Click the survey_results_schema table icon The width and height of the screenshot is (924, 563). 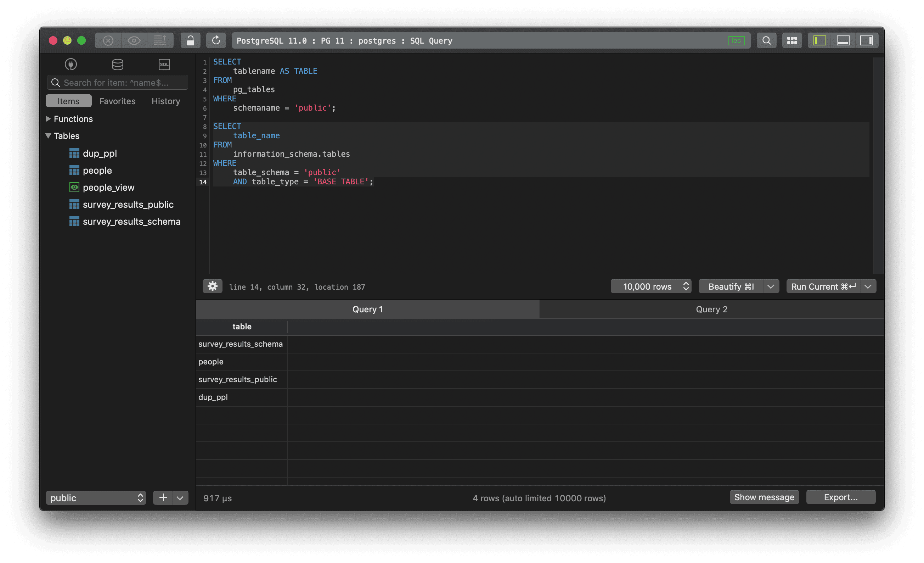pos(74,222)
